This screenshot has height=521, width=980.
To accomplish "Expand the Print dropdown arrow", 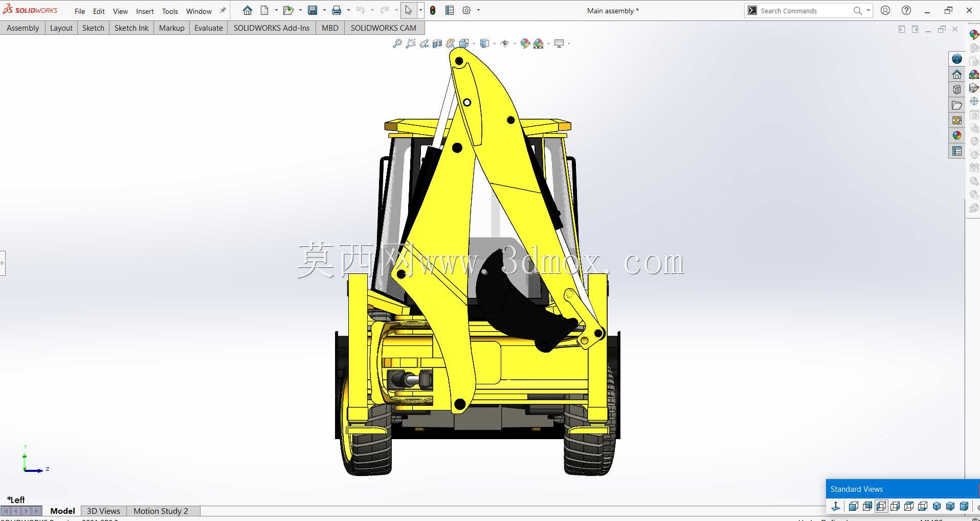I will (x=348, y=10).
